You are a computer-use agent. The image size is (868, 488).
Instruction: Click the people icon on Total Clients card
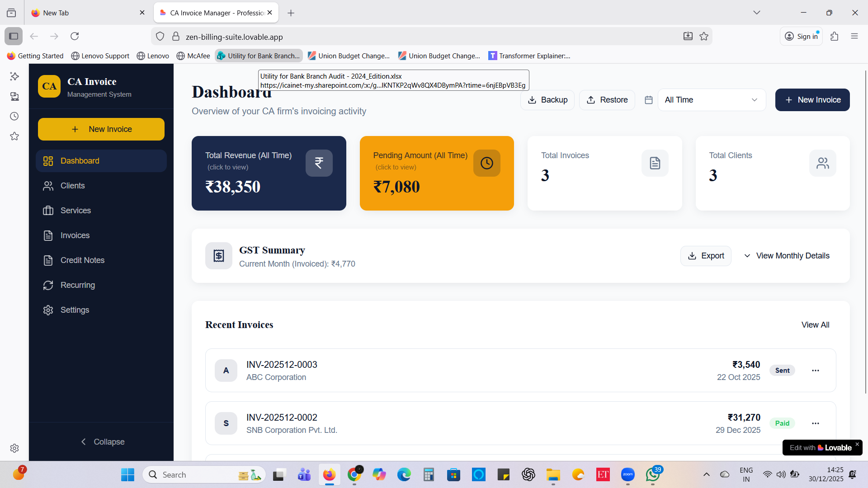coord(822,163)
